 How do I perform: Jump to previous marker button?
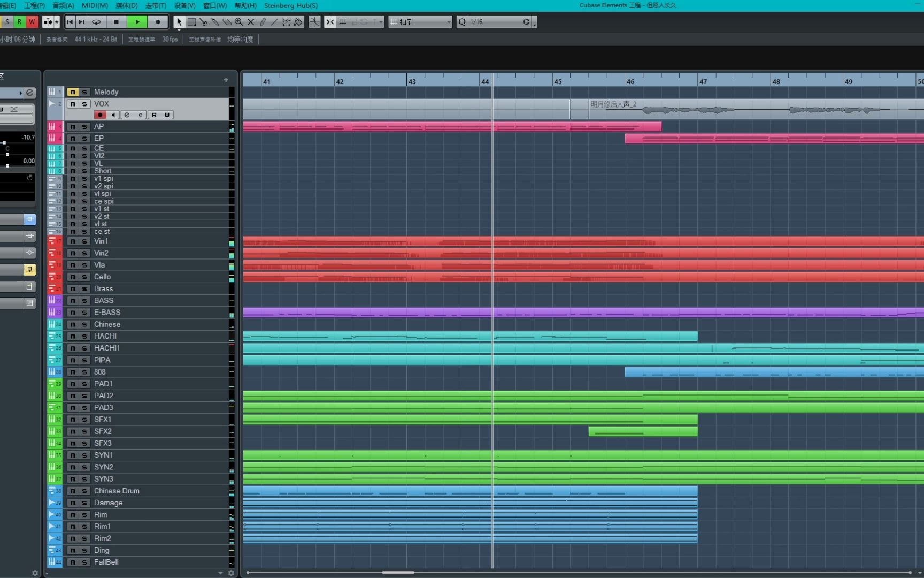coord(70,22)
